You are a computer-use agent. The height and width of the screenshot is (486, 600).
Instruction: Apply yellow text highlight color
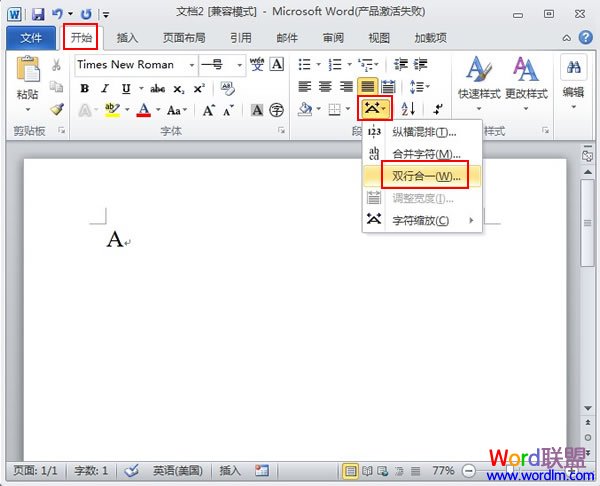coord(112,110)
